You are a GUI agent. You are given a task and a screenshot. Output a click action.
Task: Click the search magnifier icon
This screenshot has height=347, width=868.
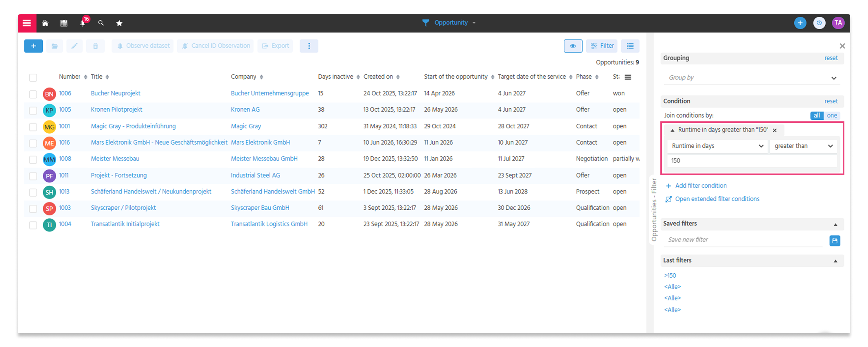101,23
